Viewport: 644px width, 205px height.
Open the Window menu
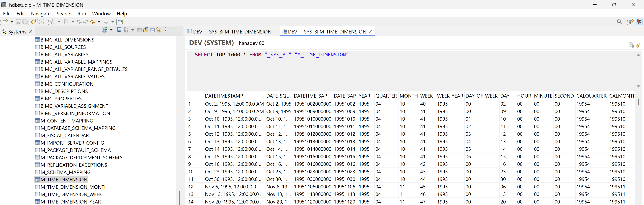tap(101, 14)
